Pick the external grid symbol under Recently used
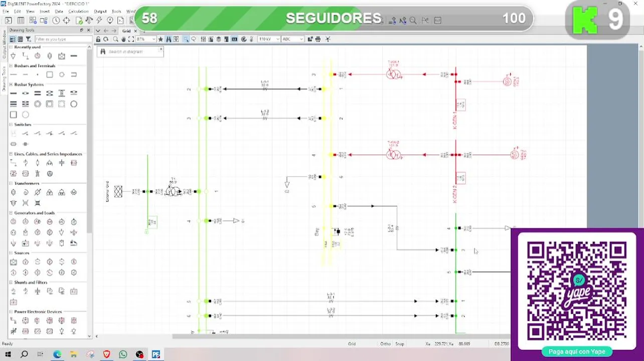Viewport: 644px width, 361px height. click(62, 56)
